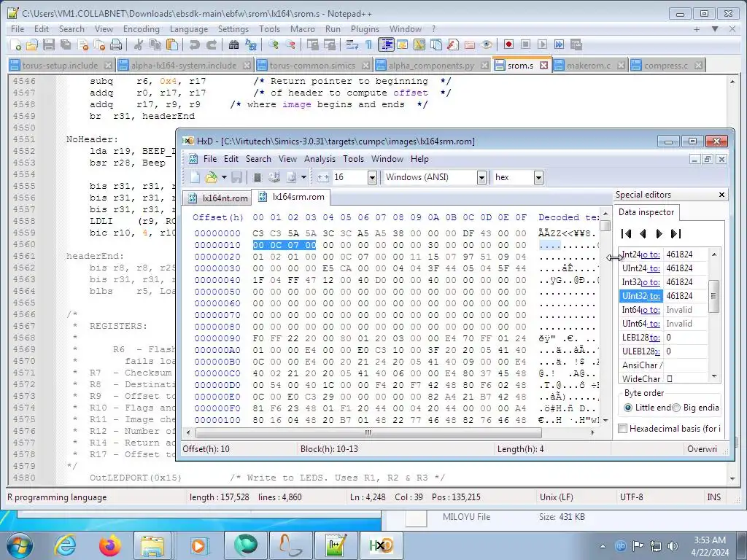Click Int32 go to link
The width and height of the screenshot is (747, 560).
click(650, 282)
